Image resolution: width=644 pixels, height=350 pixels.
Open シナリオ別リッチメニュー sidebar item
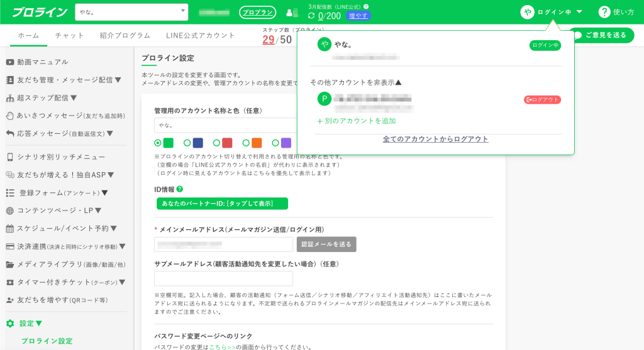(x=61, y=156)
